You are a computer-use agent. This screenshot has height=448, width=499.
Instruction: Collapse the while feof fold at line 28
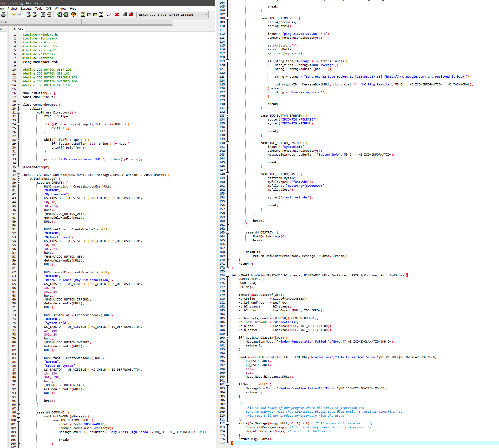[x=19, y=140]
